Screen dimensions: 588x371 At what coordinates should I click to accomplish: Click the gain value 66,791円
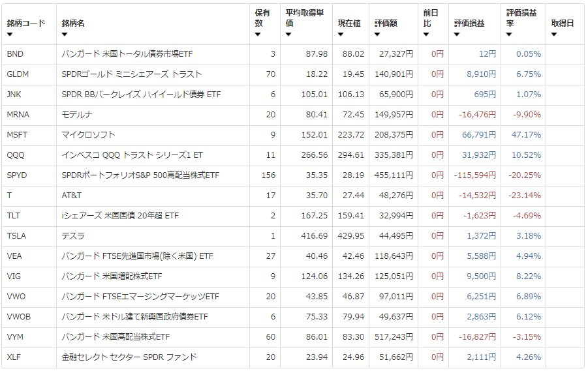click(479, 135)
